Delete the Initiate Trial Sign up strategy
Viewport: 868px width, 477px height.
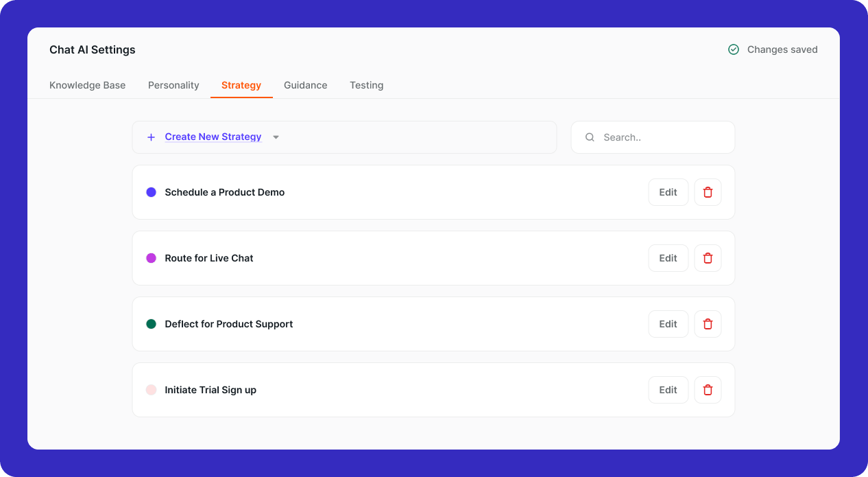tap(708, 390)
